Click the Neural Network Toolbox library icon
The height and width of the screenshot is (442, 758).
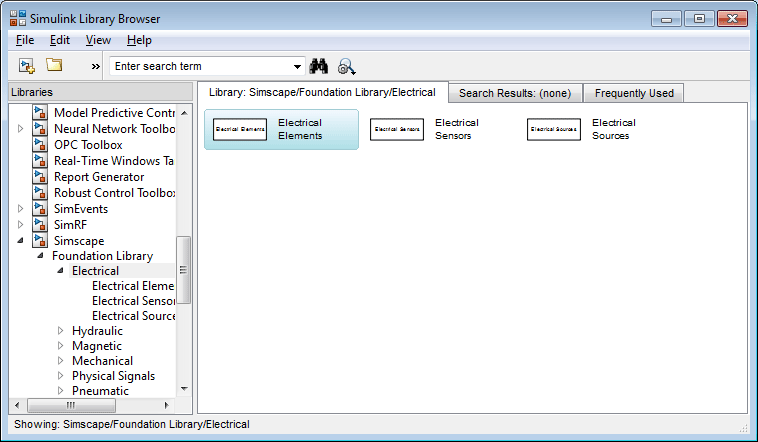tap(40, 128)
